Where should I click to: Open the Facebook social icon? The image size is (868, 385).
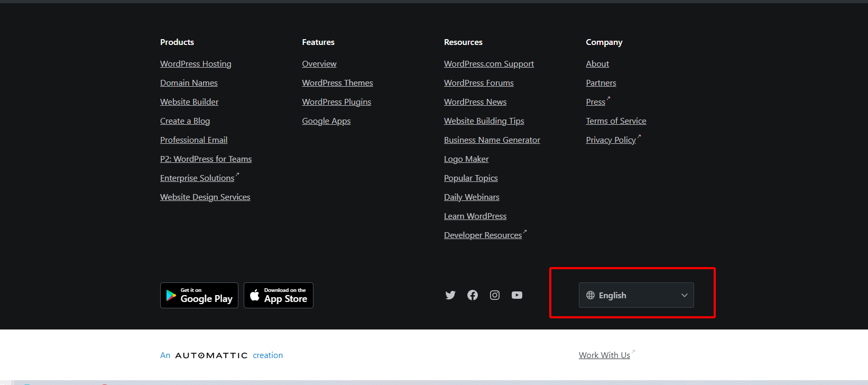click(473, 295)
